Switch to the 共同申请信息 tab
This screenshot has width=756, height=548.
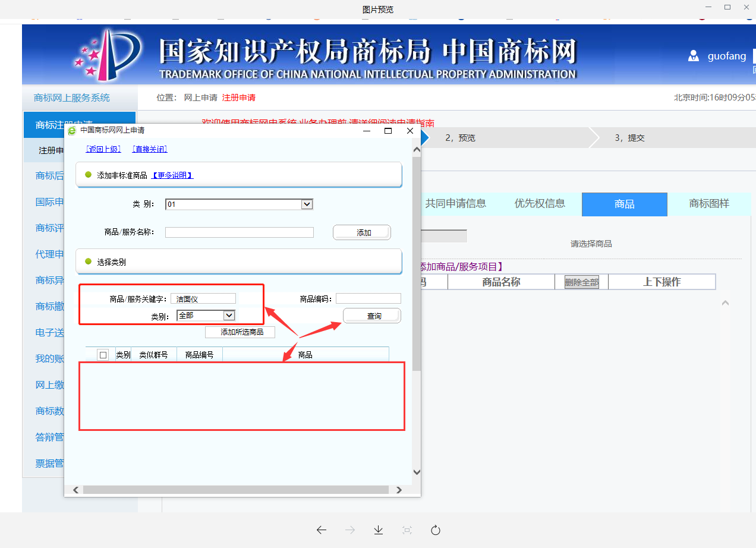coord(456,204)
